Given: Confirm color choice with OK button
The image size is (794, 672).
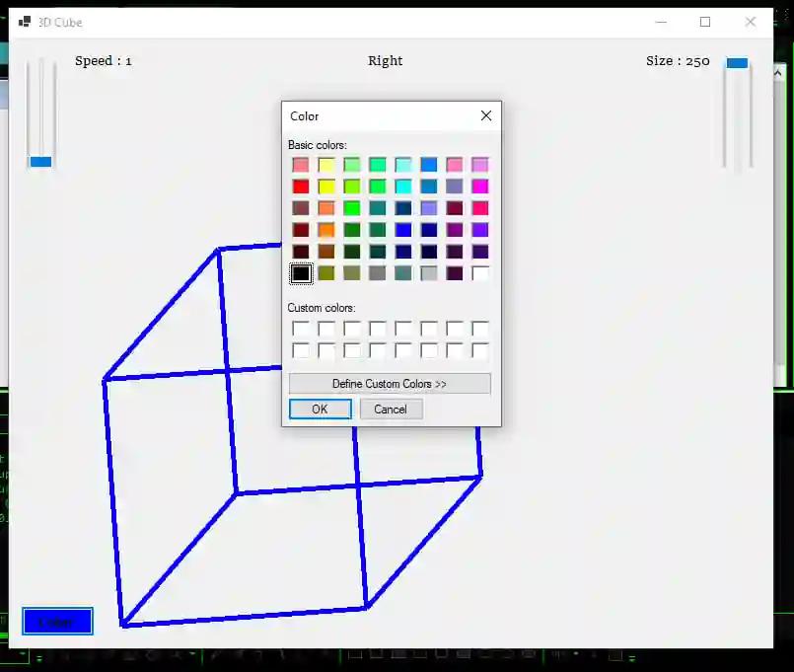Looking at the screenshot, I should point(320,410).
